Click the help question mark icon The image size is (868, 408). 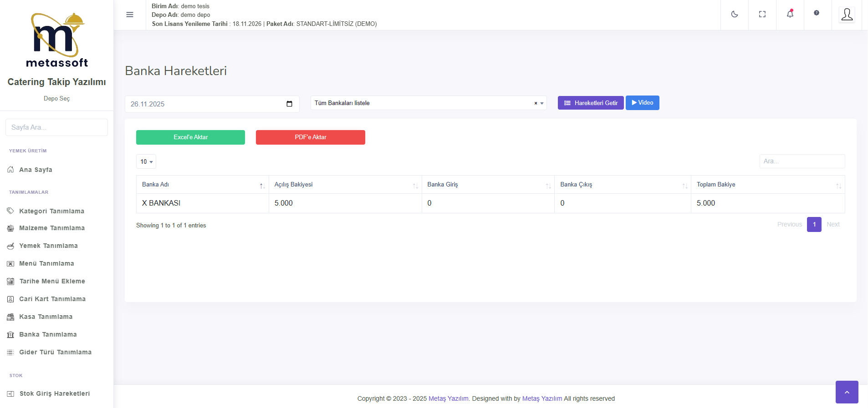point(816,13)
